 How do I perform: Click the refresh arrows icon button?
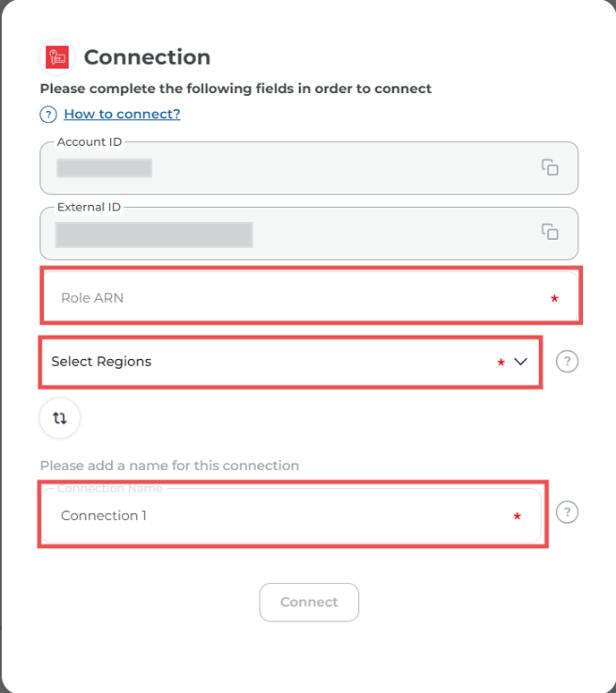coord(60,418)
